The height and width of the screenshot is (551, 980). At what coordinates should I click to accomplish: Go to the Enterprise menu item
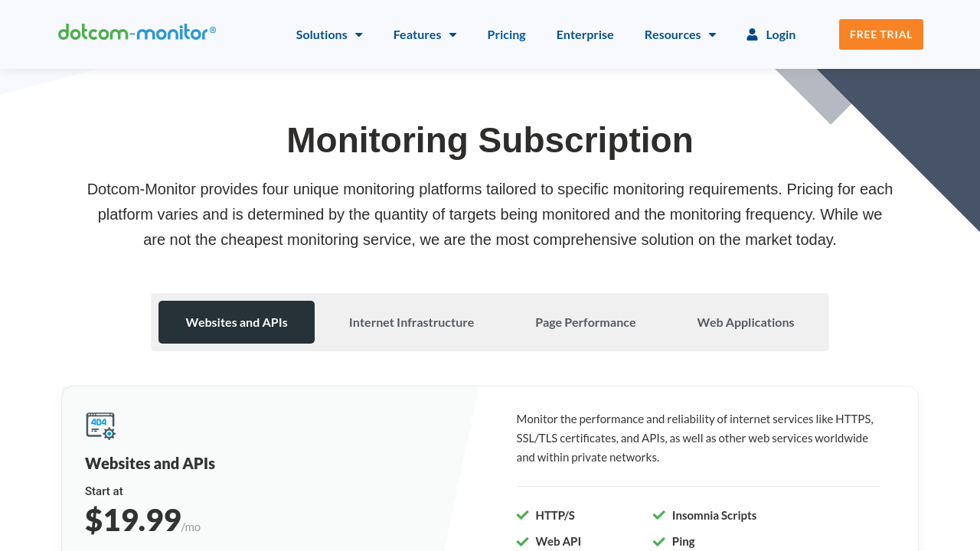585,34
